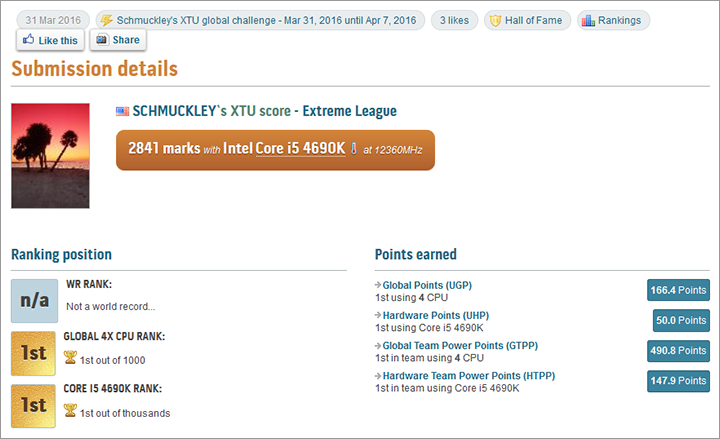Click the Rankings bar chart icon

[x=588, y=20]
